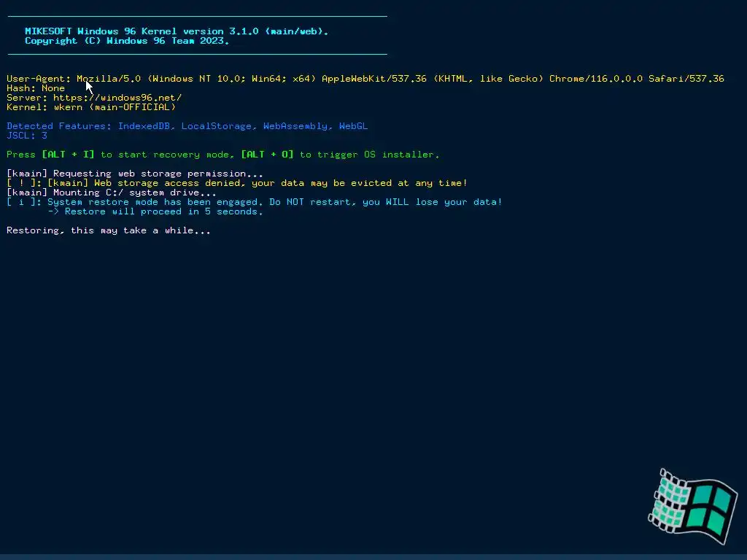Click the 'Hash: None' line

(x=36, y=88)
